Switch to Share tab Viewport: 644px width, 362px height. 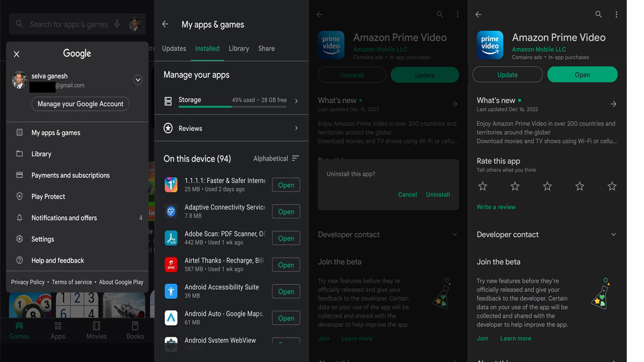click(x=267, y=48)
